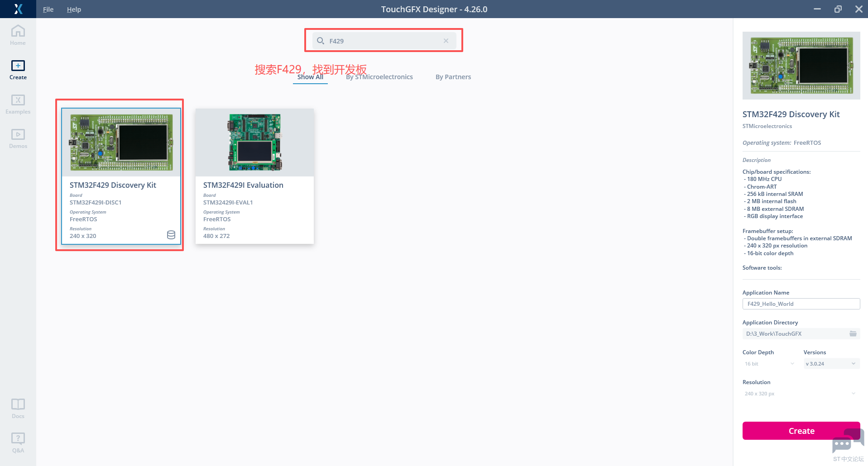
Task: Open the Resolution dropdown
Action: [800, 393]
